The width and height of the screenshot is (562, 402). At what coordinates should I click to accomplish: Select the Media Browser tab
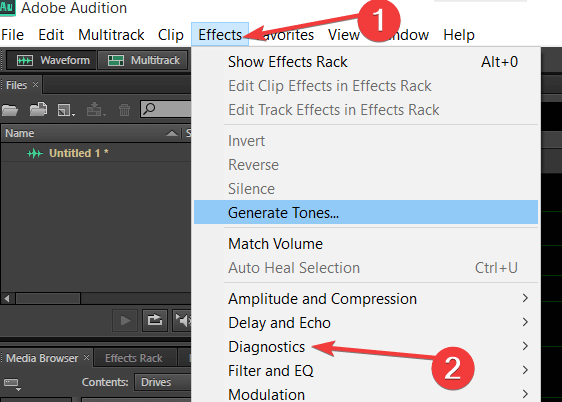pos(42,358)
